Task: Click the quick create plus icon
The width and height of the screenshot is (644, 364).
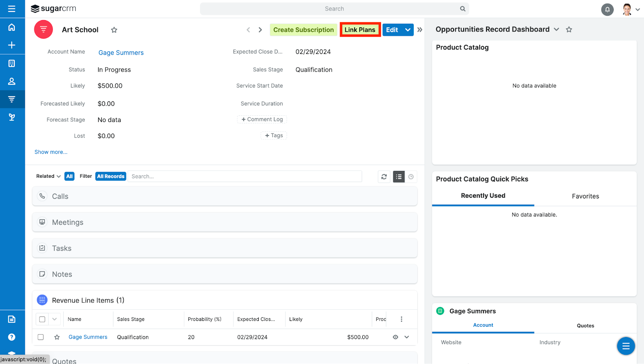Action: [x=12, y=45]
